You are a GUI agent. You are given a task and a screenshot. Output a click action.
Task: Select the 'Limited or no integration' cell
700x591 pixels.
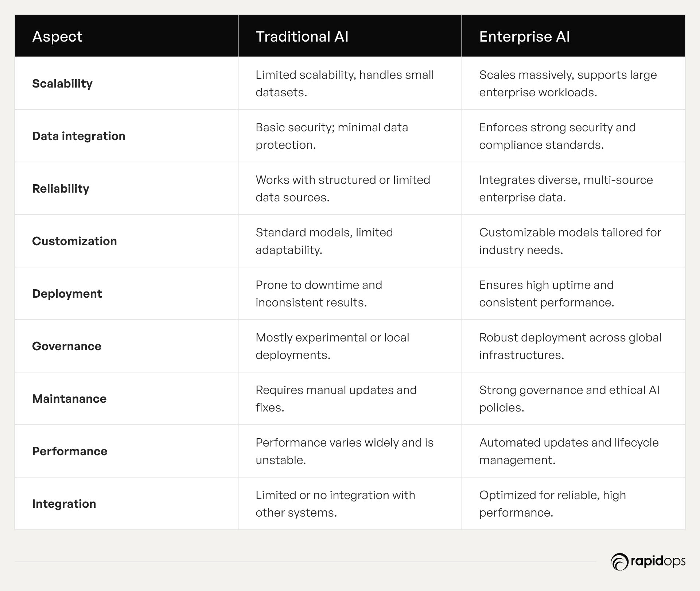[350, 504]
